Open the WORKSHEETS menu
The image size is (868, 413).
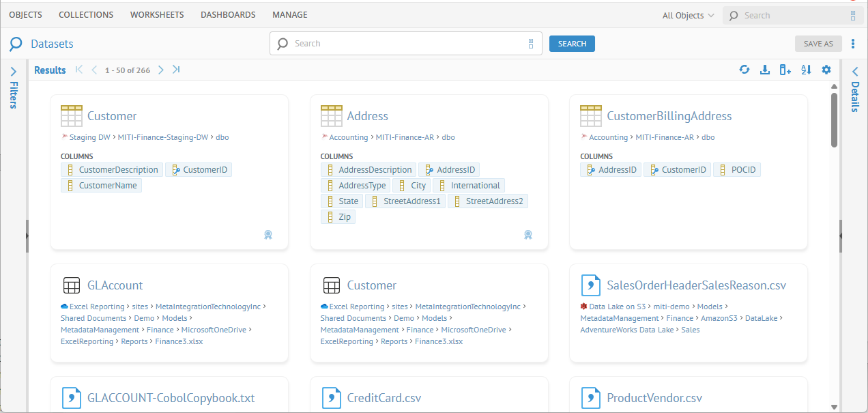[x=156, y=14]
